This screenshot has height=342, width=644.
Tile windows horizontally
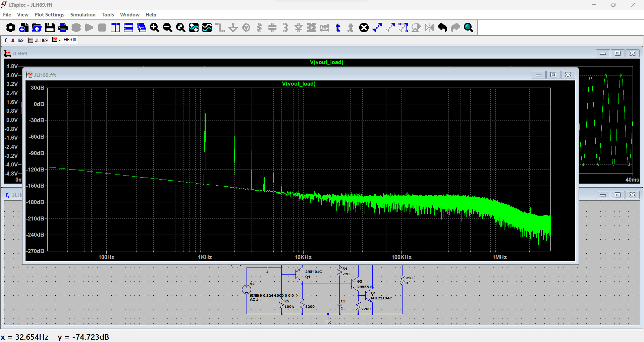point(128,28)
